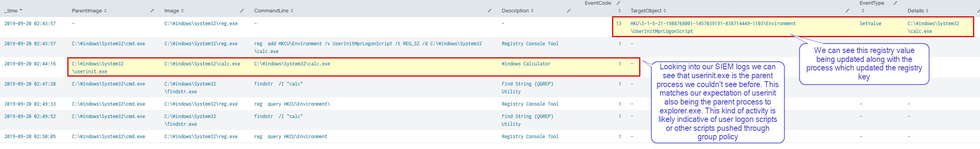Click the timestamp 2019-09-20 02:49:52
Image resolution: width=980 pixels, height=149 pixels.
(30, 116)
